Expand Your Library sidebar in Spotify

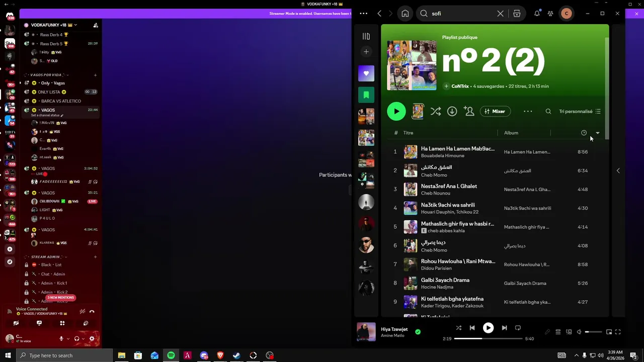(366, 36)
